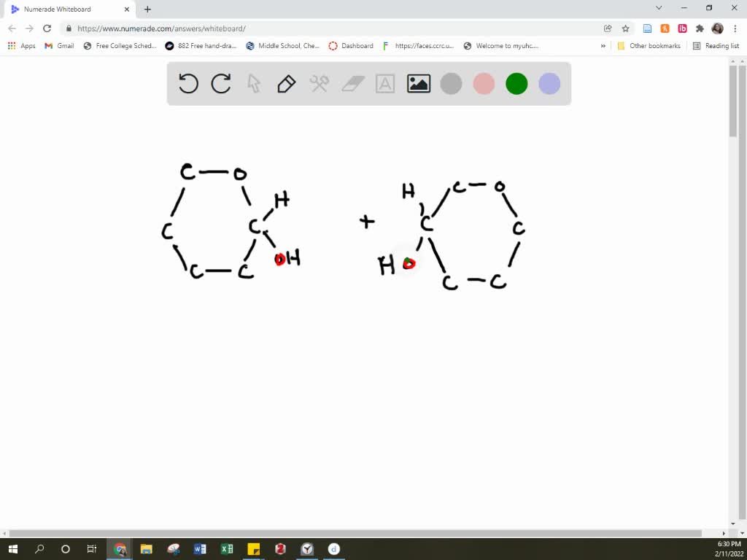The height and width of the screenshot is (560, 747).
Task: Toggle the bookmark star for this page
Action: (625, 28)
